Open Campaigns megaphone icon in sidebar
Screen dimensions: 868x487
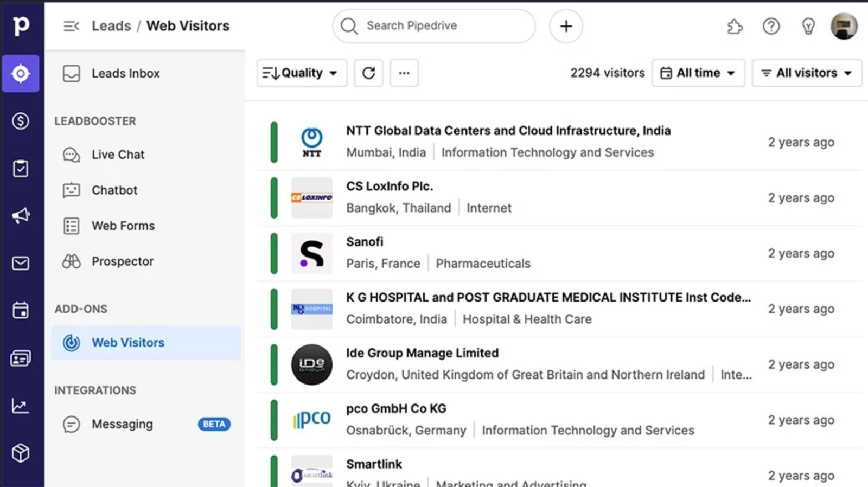click(21, 216)
